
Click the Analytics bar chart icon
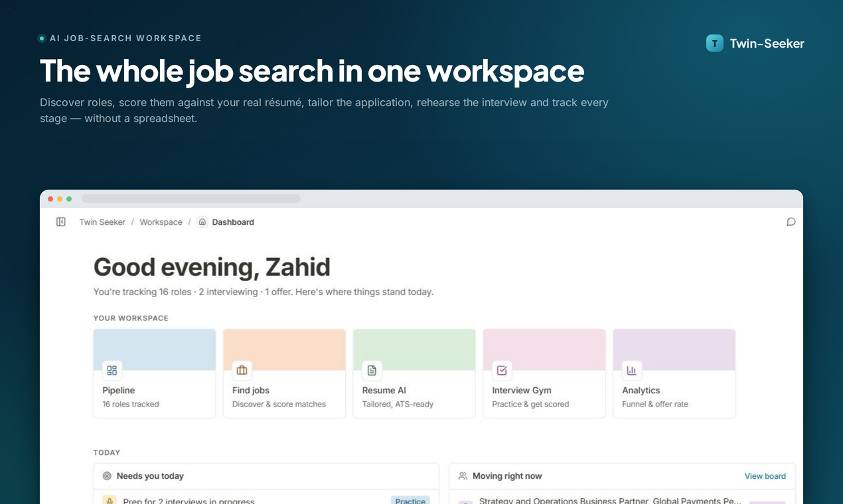pyautogui.click(x=631, y=370)
